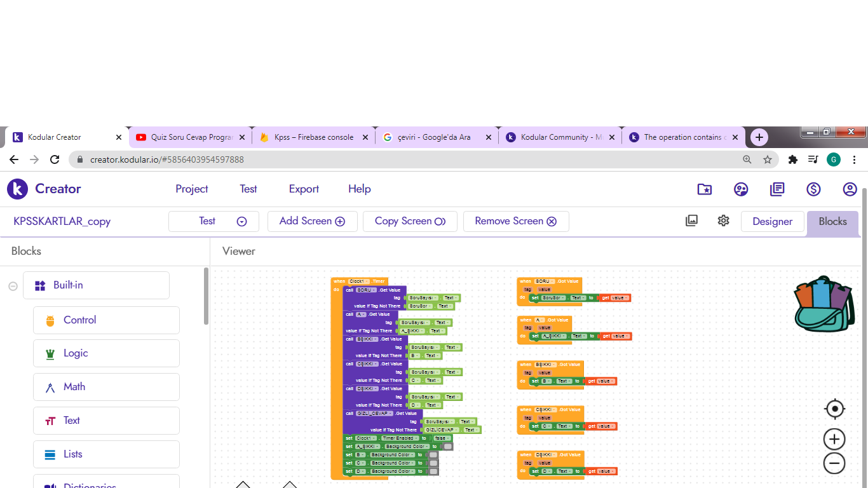The height and width of the screenshot is (488, 868).
Task: Zoom in on the blocks workspace
Action: point(834,439)
